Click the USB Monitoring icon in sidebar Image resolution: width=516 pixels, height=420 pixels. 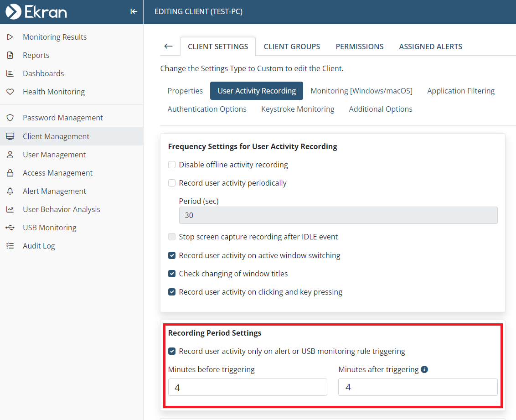pyautogui.click(x=10, y=228)
